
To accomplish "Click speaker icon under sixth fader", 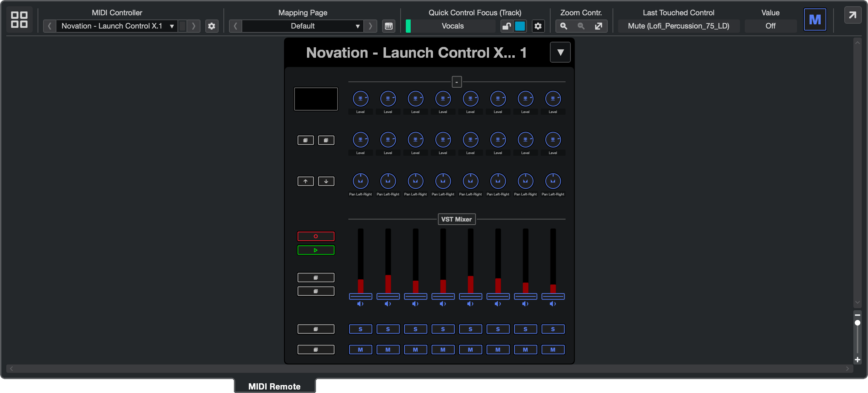I will click(x=498, y=304).
